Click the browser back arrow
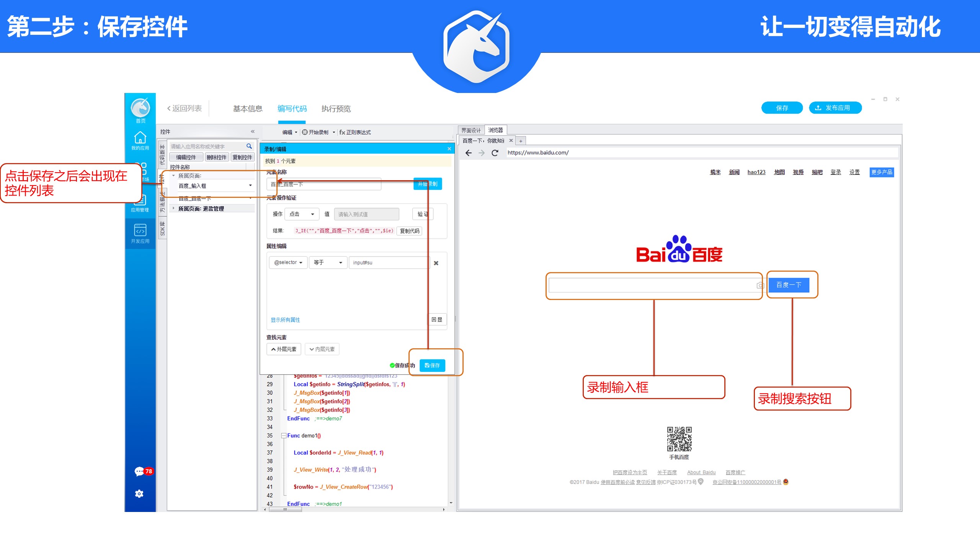Image resolution: width=980 pixels, height=551 pixels. tap(468, 153)
